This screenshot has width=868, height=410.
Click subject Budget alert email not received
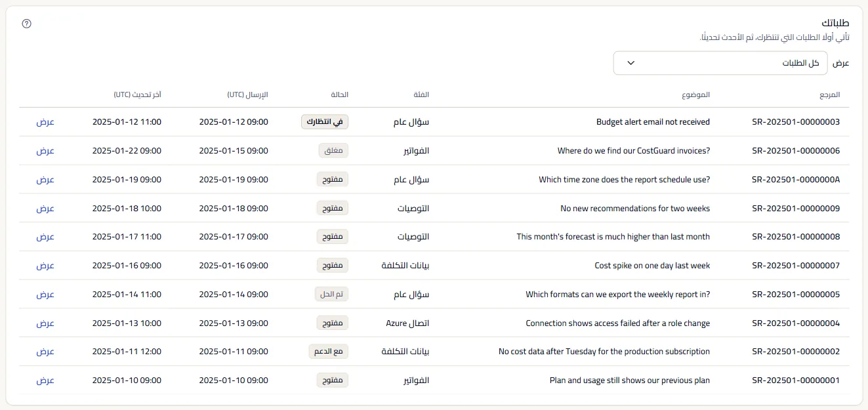653,122
